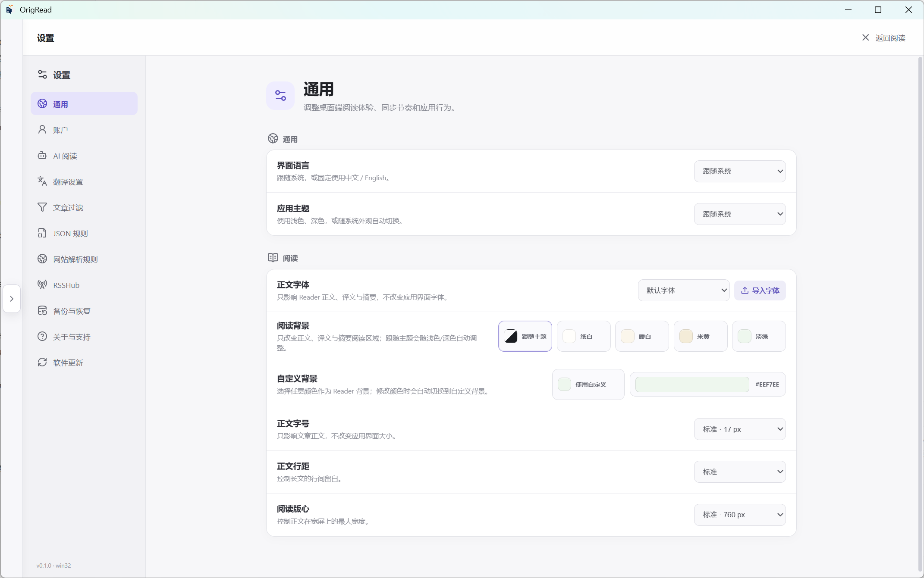Image resolution: width=924 pixels, height=578 pixels.
Task: Click the sliders icon next to 设置 sidebar header
Action: (42, 75)
